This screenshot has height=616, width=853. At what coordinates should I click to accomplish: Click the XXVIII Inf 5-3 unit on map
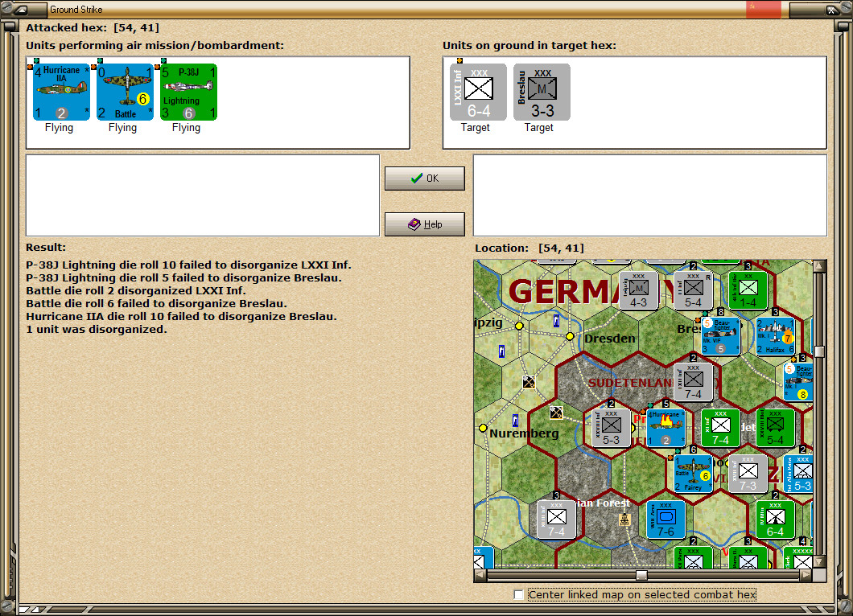(611, 429)
